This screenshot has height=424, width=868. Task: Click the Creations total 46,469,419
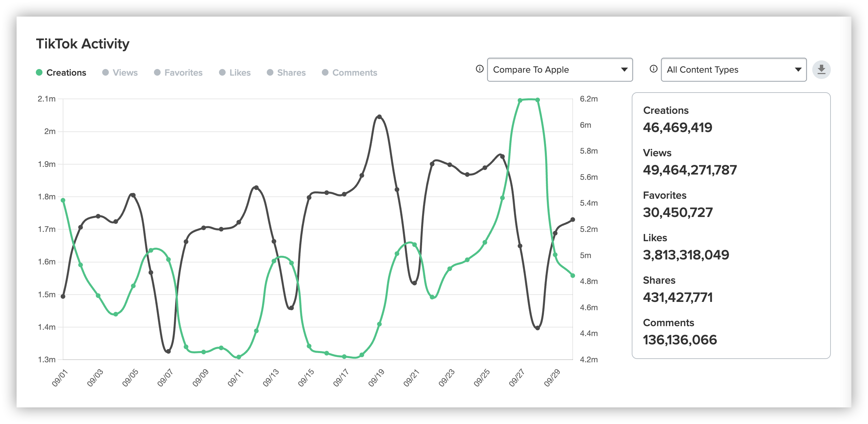click(677, 127)
